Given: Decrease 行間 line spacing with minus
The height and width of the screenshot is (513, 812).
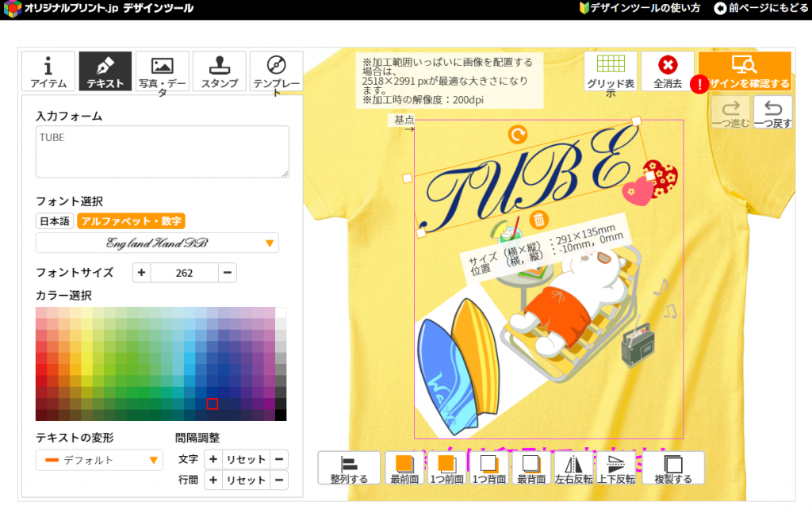Looking at the screenshot, I should point(278,480).
